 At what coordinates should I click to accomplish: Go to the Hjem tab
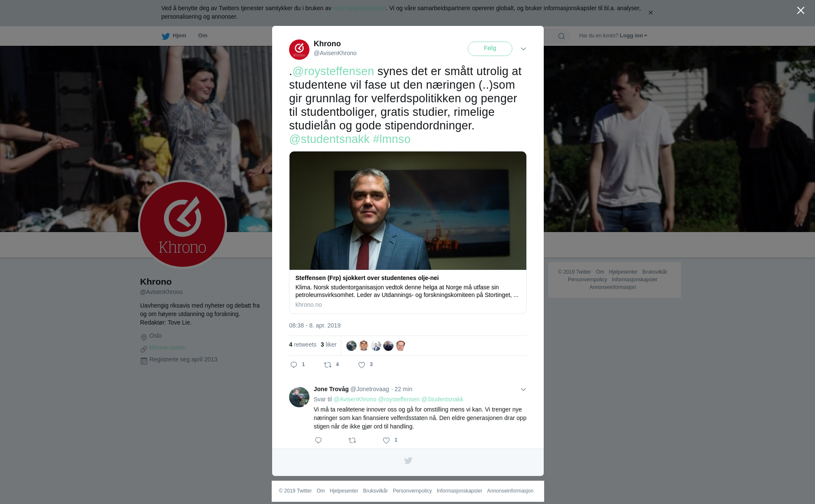174,36
